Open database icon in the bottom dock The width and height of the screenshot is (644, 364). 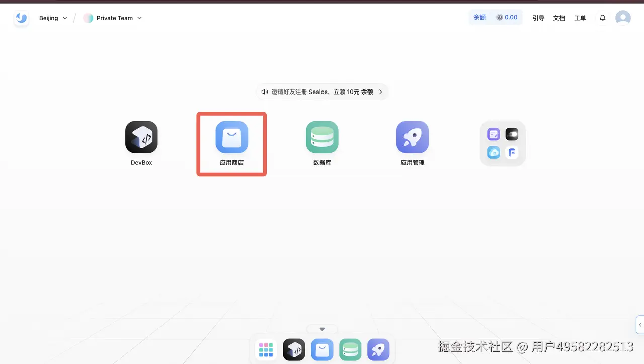coord(350,349)
